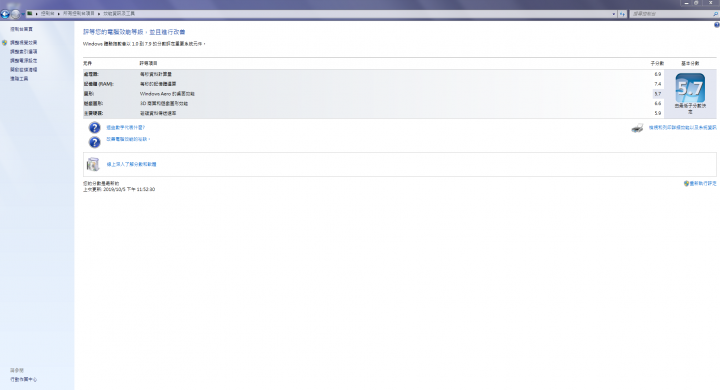Expand arrow after the first breadcrumb icon
Screen dimensions: 720x390
tap(37, 14)
